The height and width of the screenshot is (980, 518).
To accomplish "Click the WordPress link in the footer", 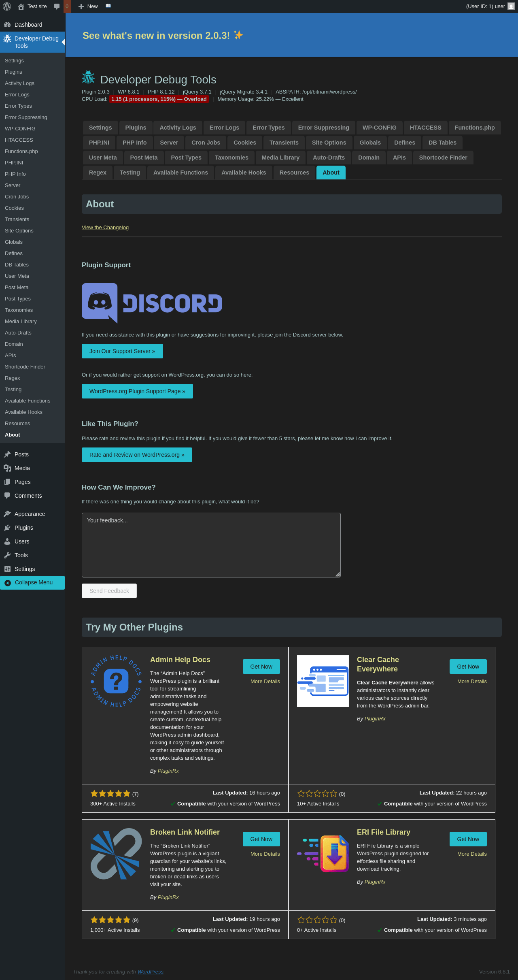I will (151, 972).
